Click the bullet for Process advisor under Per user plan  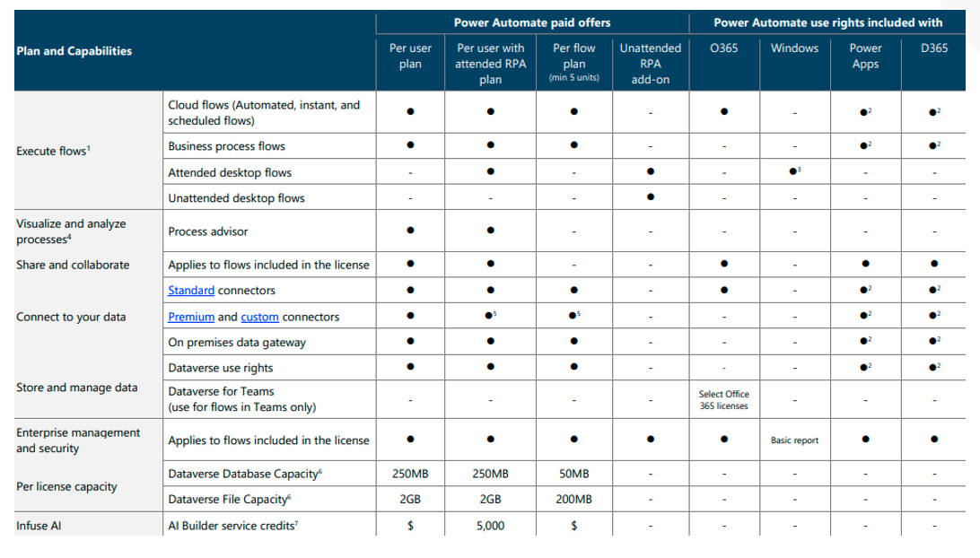(410, 231)
